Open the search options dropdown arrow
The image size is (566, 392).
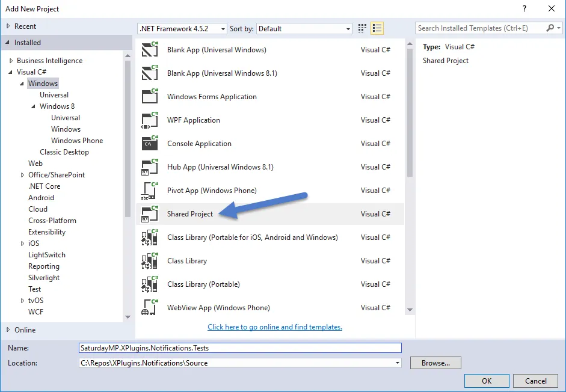(x=559, y=28)
